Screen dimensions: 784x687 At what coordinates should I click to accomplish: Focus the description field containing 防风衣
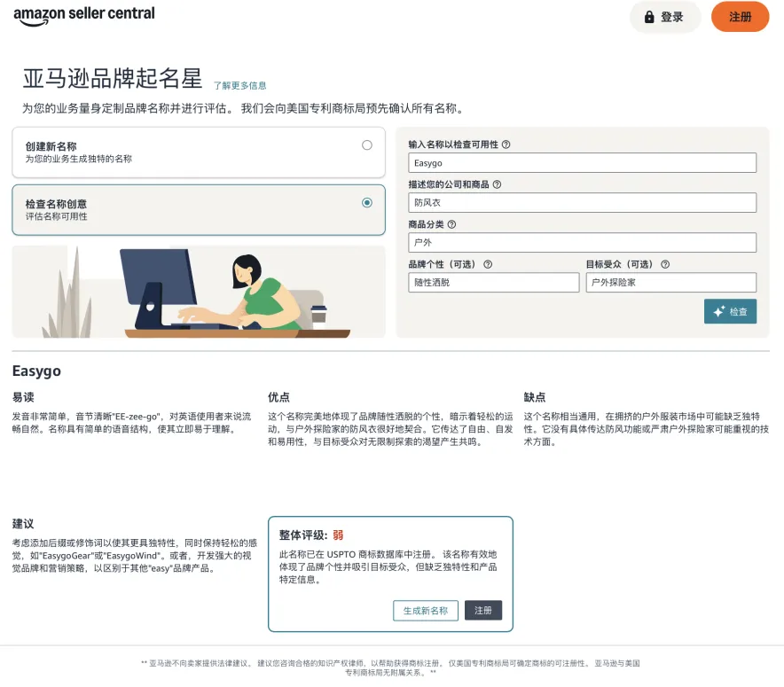(582, 203)
